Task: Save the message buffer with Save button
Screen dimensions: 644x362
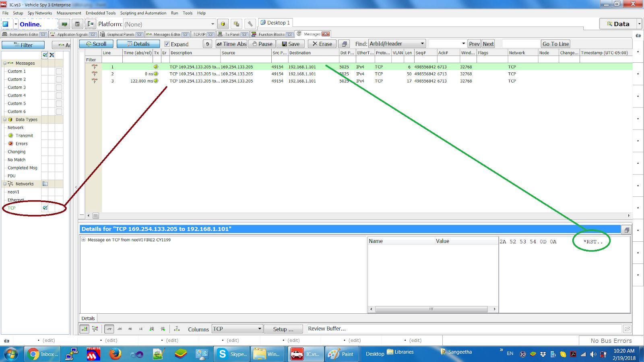Action: pyautogui.click(x=291, y=44)
